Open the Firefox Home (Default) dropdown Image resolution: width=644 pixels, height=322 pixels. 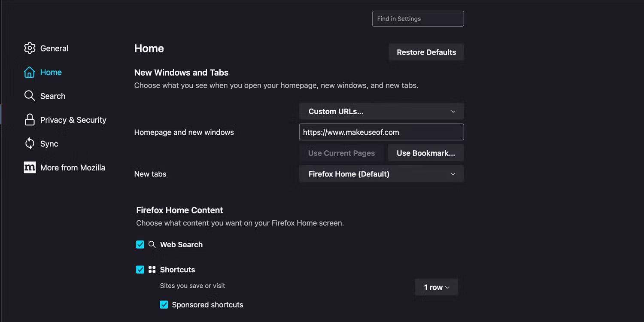coord(381,174)
